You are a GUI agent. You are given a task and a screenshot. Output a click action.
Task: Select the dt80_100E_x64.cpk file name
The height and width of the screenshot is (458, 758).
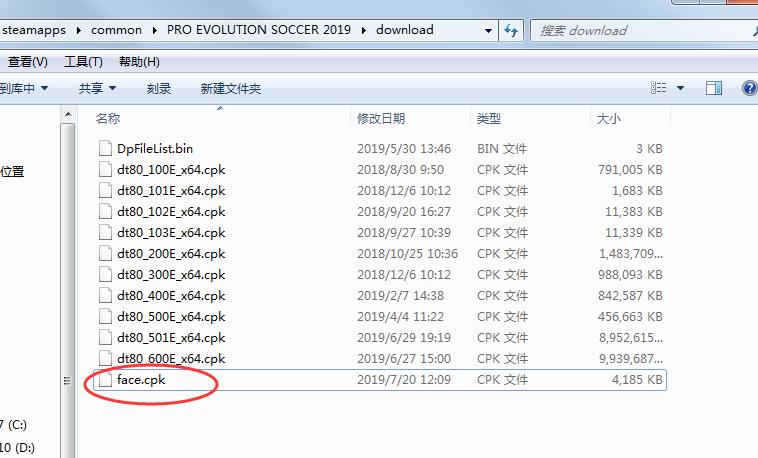[x=171, y=170]
